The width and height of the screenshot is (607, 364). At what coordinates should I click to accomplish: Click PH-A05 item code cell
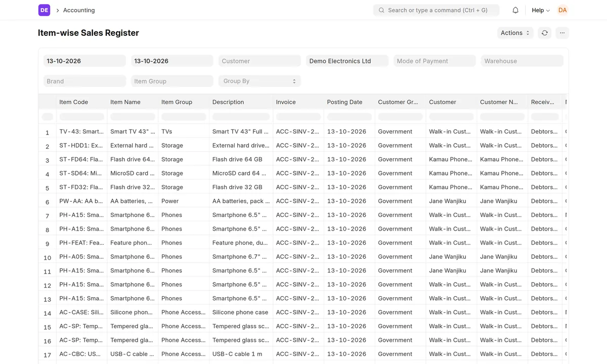[x=81, y=256]
